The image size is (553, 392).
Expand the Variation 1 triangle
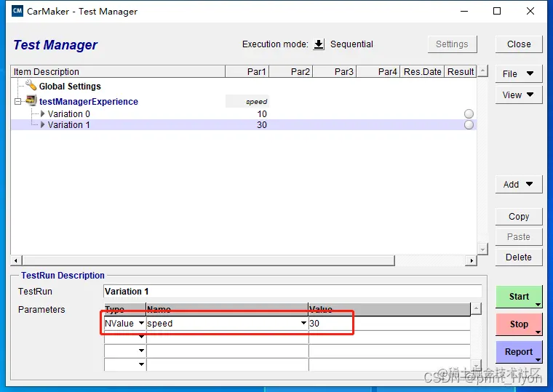43,125
